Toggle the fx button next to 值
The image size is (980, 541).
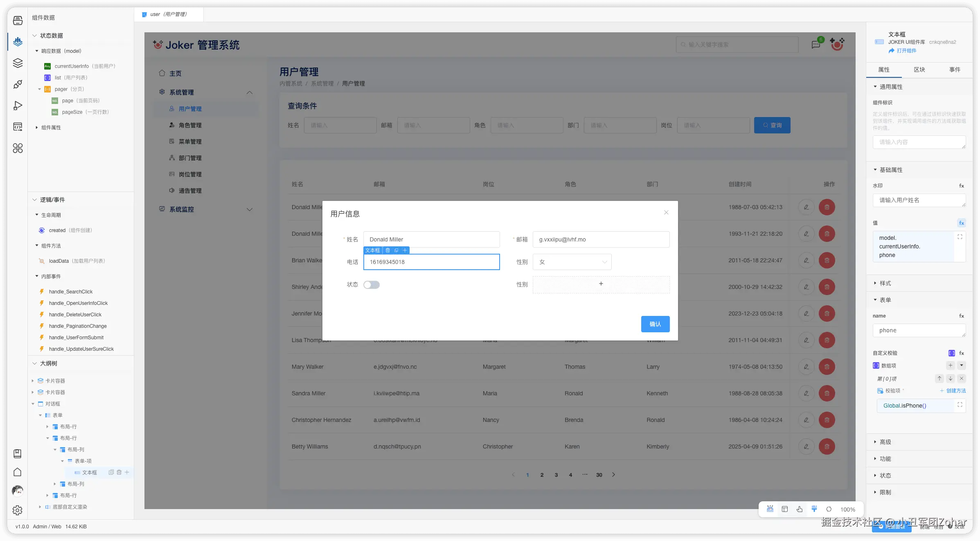961,223
